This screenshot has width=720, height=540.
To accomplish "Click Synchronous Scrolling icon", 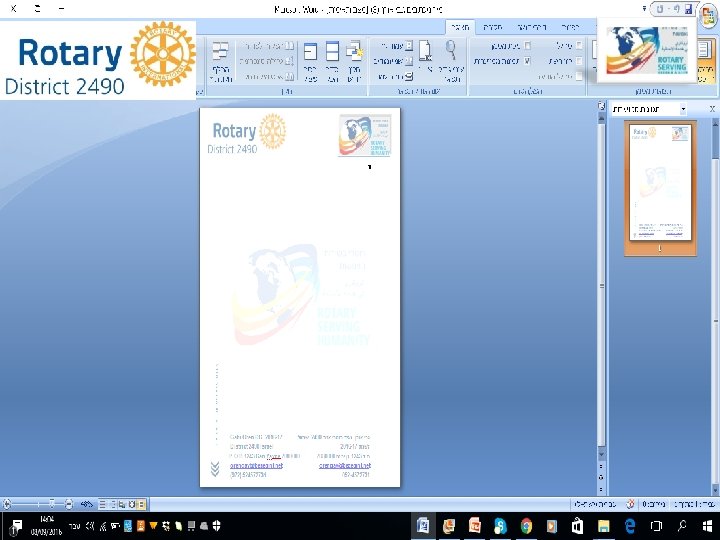I will [289, 61].
